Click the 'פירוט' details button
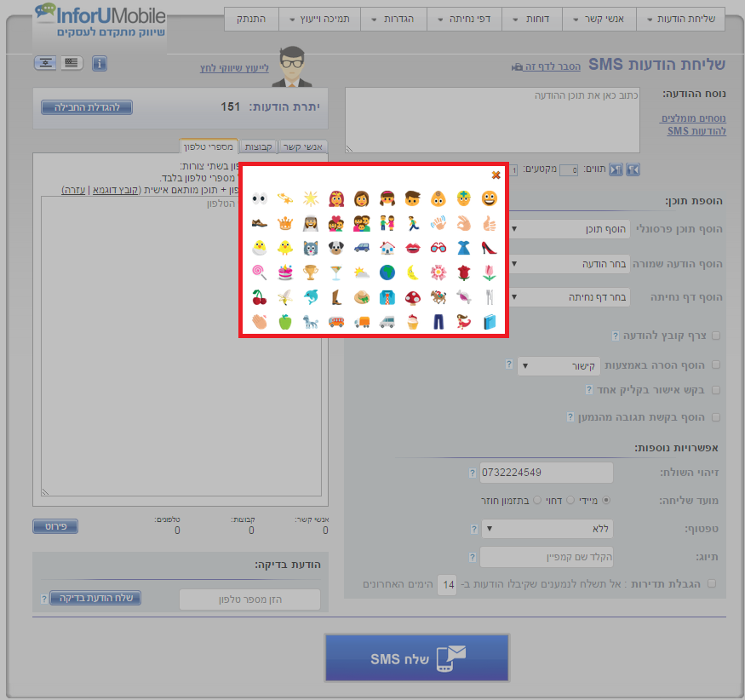 [55, 526]
